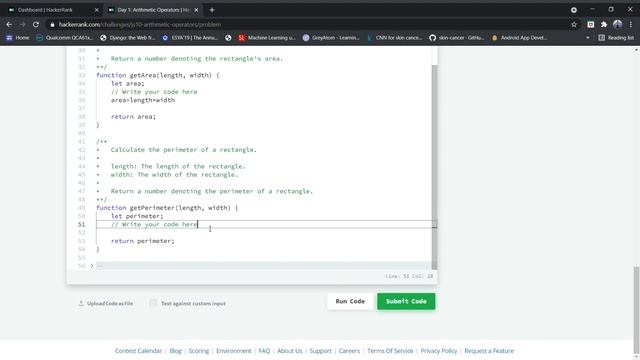Click the Submit Code button
This screenshot has height=360, width=640.
(x=406, y=301)
